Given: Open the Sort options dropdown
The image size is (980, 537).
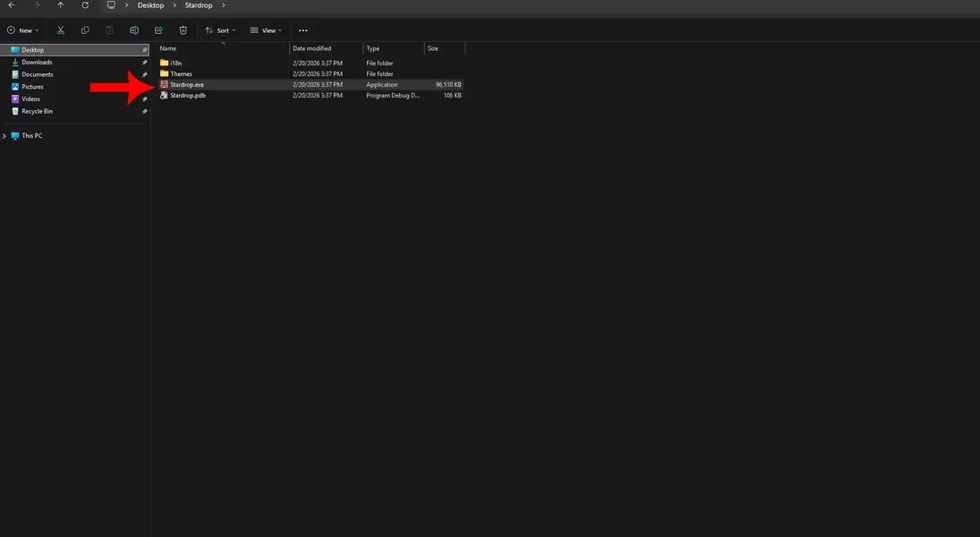Looking at the screenshot, I should coord(220,30).
